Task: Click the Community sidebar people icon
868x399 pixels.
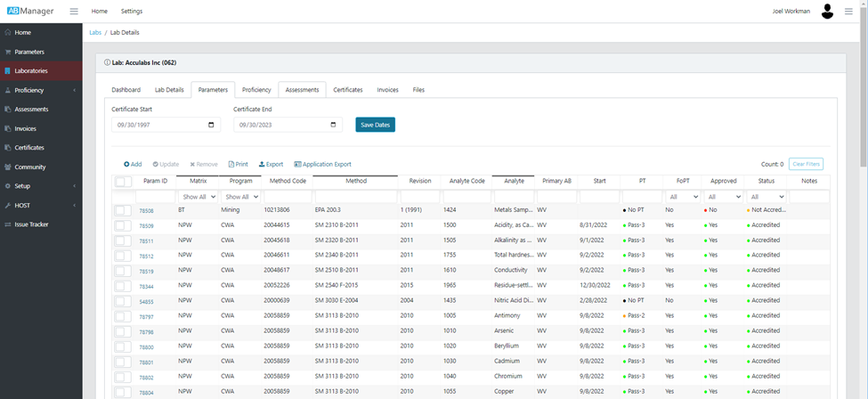Action: coord(8,167)
